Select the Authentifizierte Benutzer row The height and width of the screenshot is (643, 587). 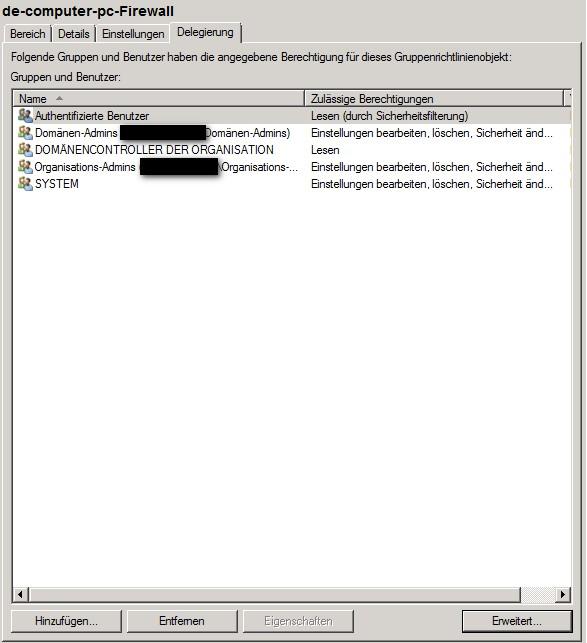[x=292, y=116]
